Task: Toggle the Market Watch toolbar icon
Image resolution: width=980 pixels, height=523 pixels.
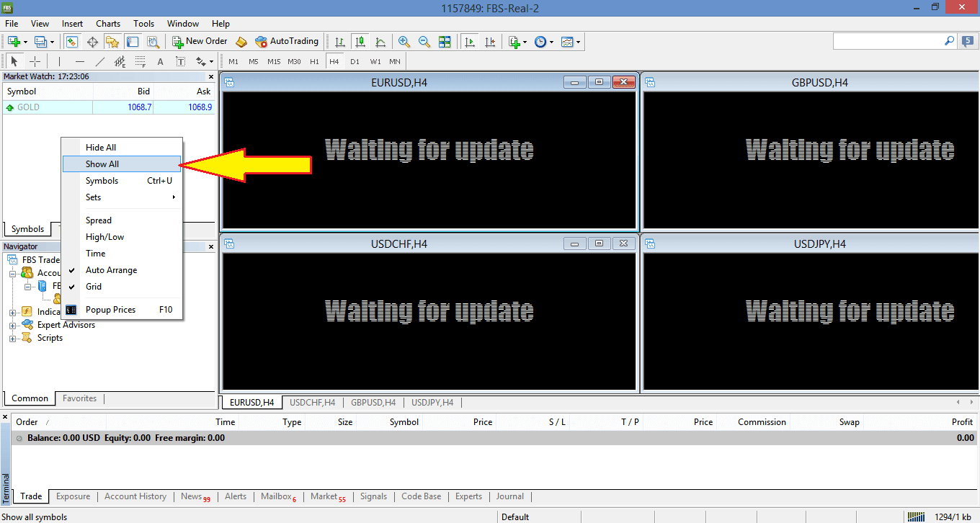Action: 71,42
